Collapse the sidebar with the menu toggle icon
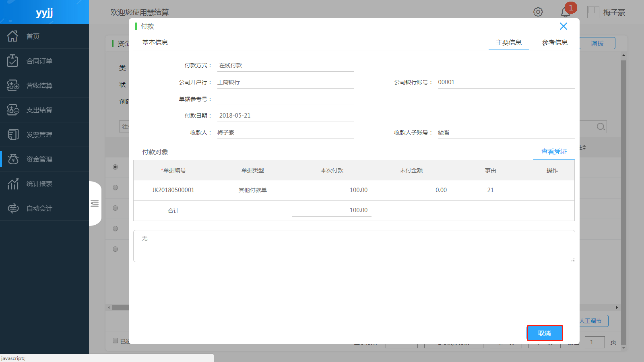Viewport: 644px width, 362px height. pos(95,203)
